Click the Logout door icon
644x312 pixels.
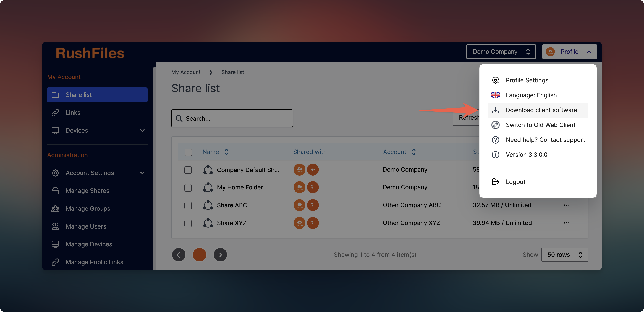pos(495,182)
